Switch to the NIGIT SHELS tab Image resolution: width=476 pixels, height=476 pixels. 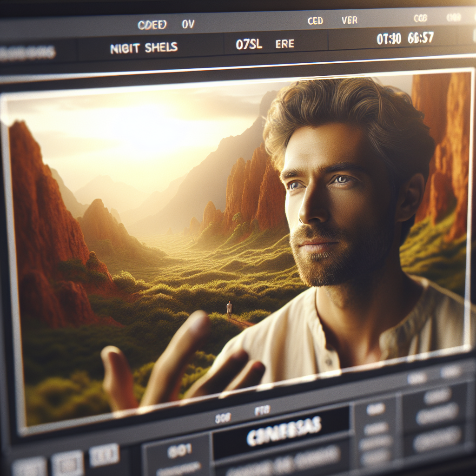point(144,48)
